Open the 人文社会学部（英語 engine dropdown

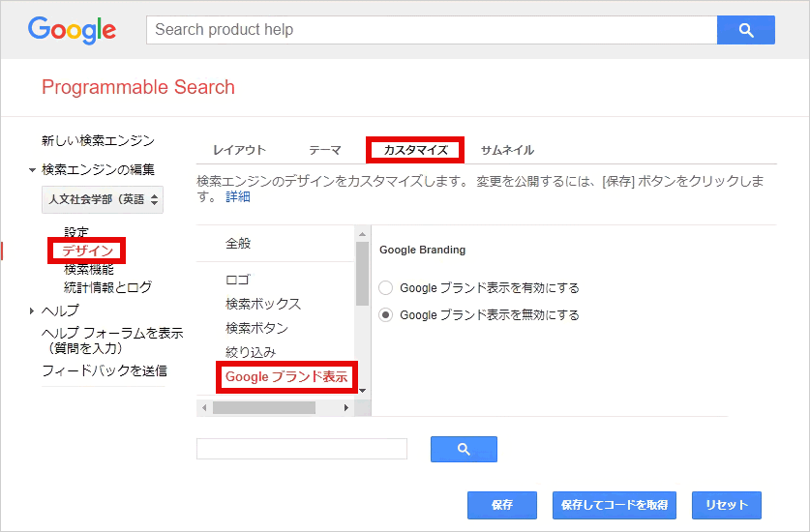pyautogui.click(x=103, y=199)
